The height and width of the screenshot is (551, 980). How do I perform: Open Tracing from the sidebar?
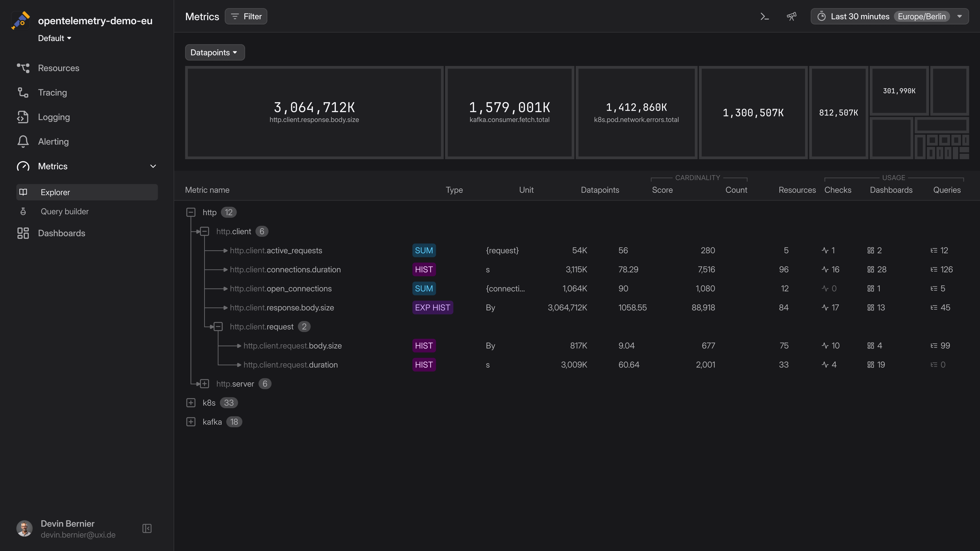pos(52,92)
